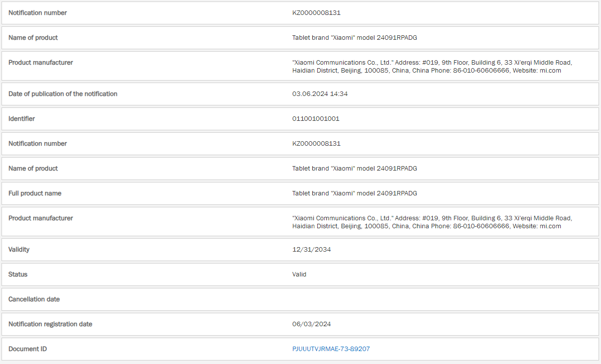Click the Full product name label
This screenshot has width=601, height=364.
coord(35,193)
